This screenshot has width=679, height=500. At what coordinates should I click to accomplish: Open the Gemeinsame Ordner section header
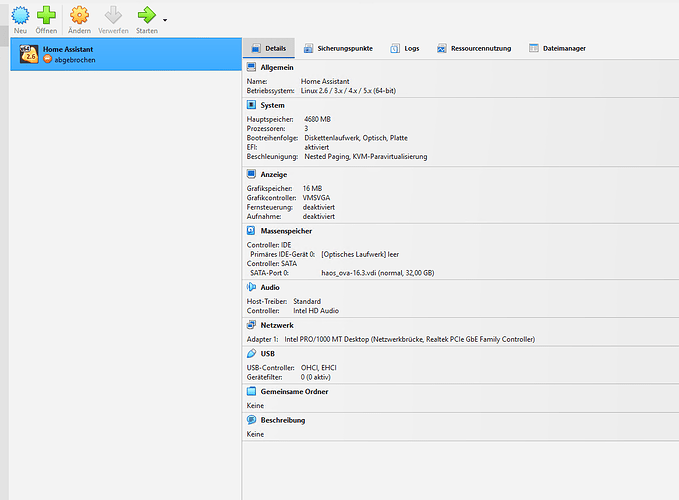[x=294, y=391]
